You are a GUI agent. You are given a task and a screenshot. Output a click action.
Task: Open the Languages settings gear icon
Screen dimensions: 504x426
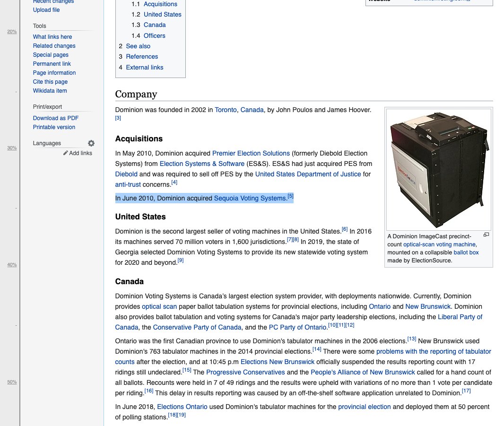tap(91, 143)
